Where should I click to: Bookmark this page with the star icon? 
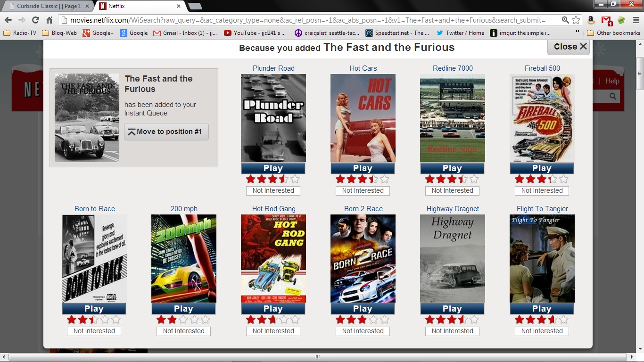[x=576, y=20]
